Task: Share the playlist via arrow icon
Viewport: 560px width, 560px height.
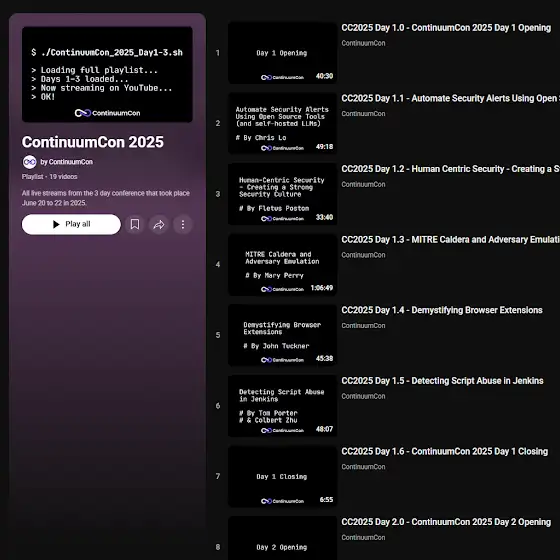Action: (159, 224)
